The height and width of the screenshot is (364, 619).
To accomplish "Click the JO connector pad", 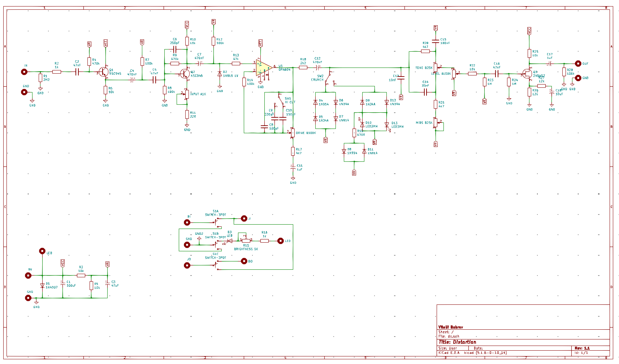I will click(187, 265).
